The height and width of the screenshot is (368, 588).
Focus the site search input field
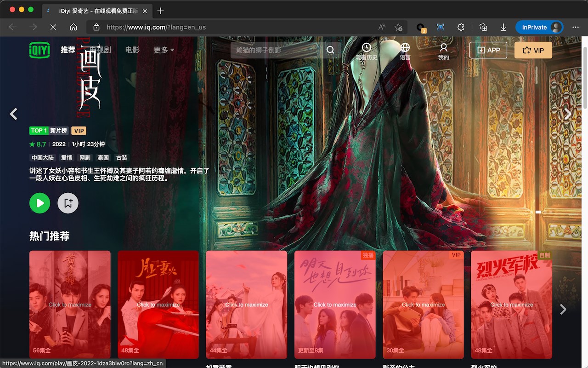[277, 50]
